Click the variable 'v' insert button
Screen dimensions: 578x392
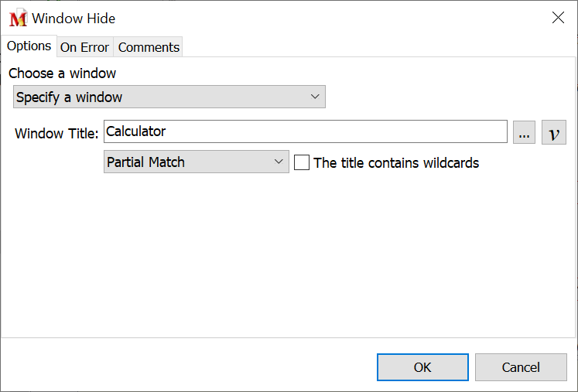[553, 132]
